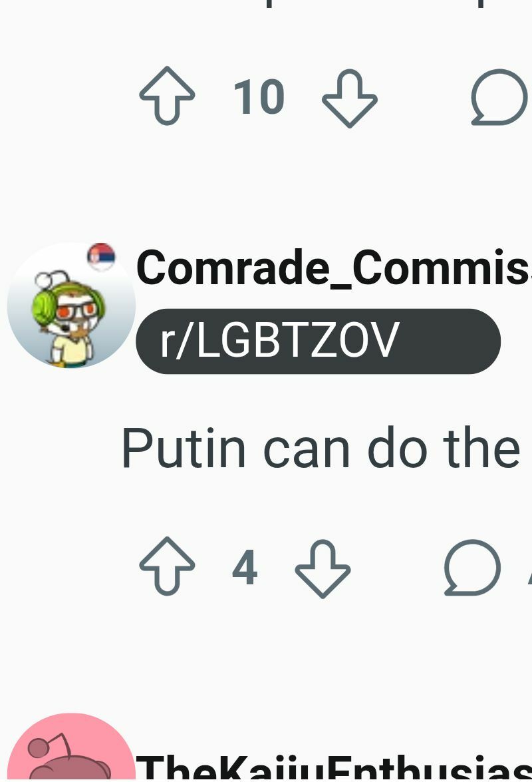Tap the Serbian flag badge on avatar
This screenshot has height=782, width=532.
[102, 256]
